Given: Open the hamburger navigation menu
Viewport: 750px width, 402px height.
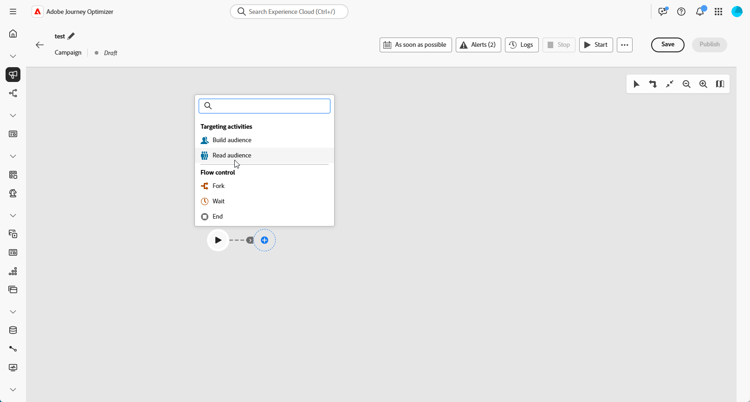Looking at the screenshot, I should click(13, 11).
